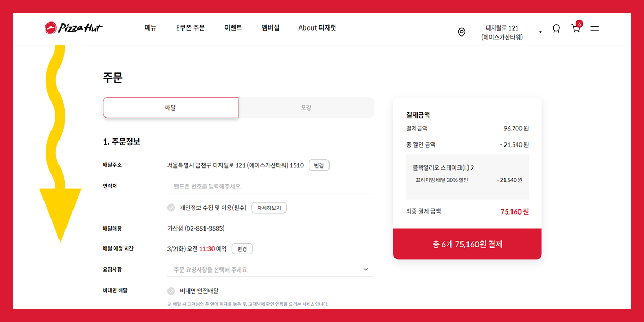
Task: Click the 디지털로 121 address selector text
Action: [x=502, y=32]
